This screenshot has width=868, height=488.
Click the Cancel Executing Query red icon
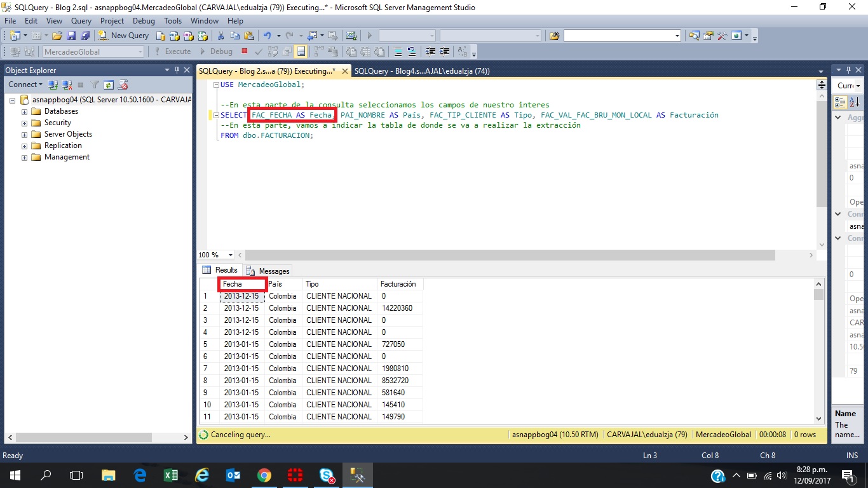tap(245, 51)
